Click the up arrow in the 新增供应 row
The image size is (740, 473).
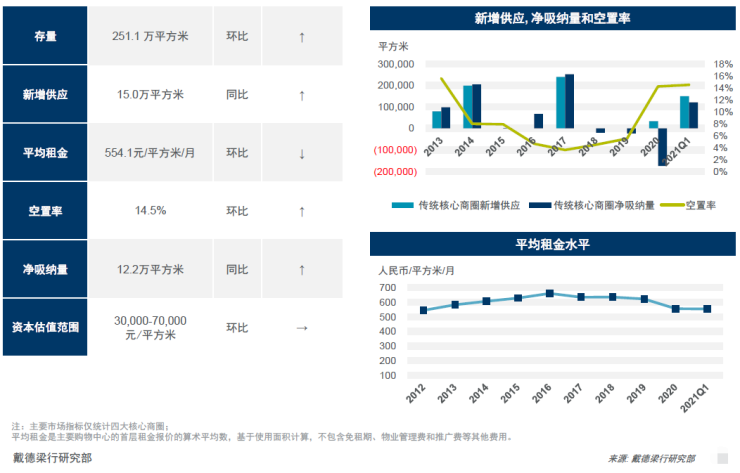[x=302, y=95]
